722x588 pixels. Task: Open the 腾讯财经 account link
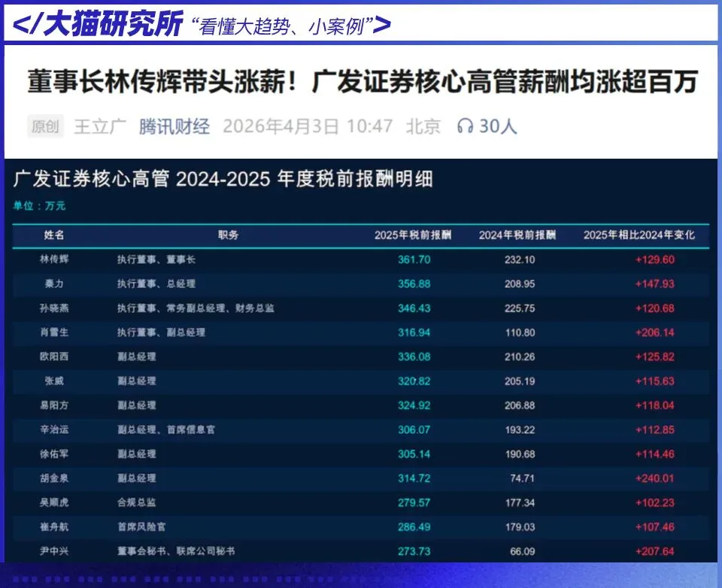click(174, 126)
